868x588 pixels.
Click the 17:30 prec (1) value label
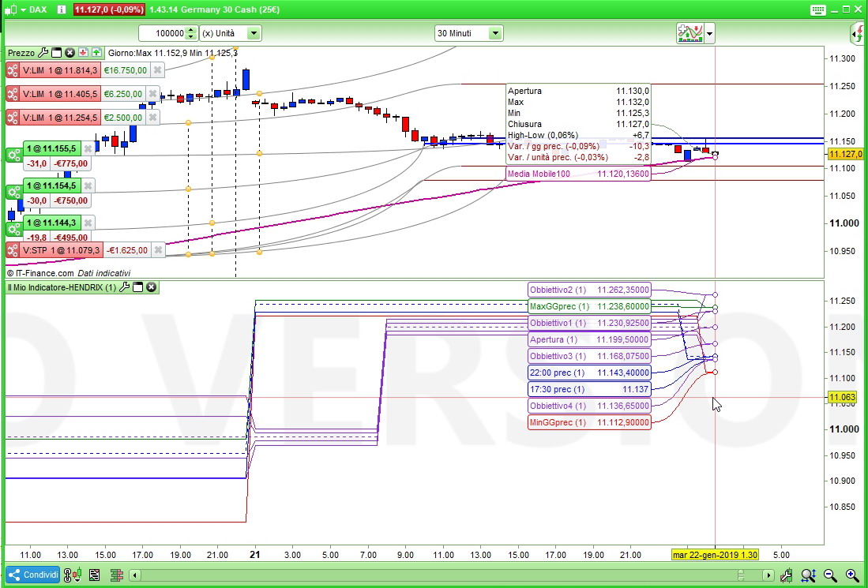589,389
